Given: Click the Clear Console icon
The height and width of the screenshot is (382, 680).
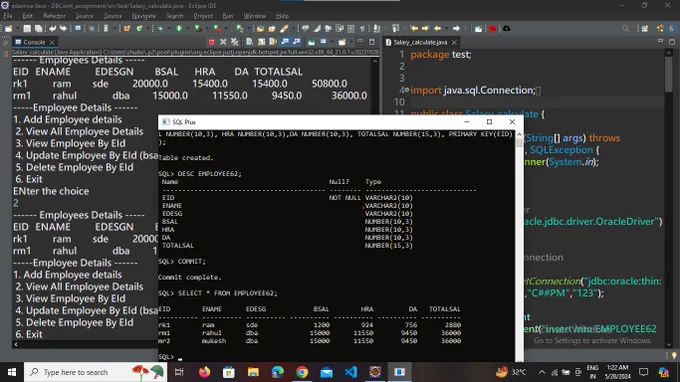Looking at the screenshot, I should (249, 42).
